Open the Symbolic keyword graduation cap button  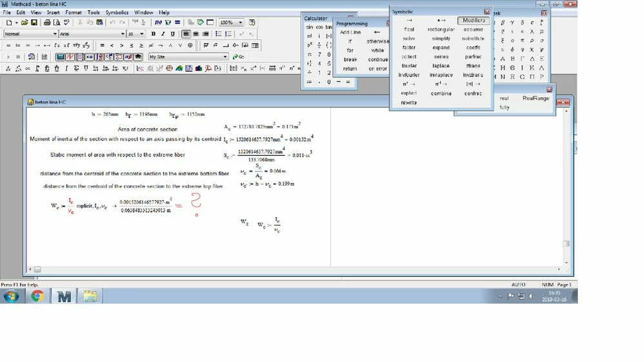(x=138, y=57)
